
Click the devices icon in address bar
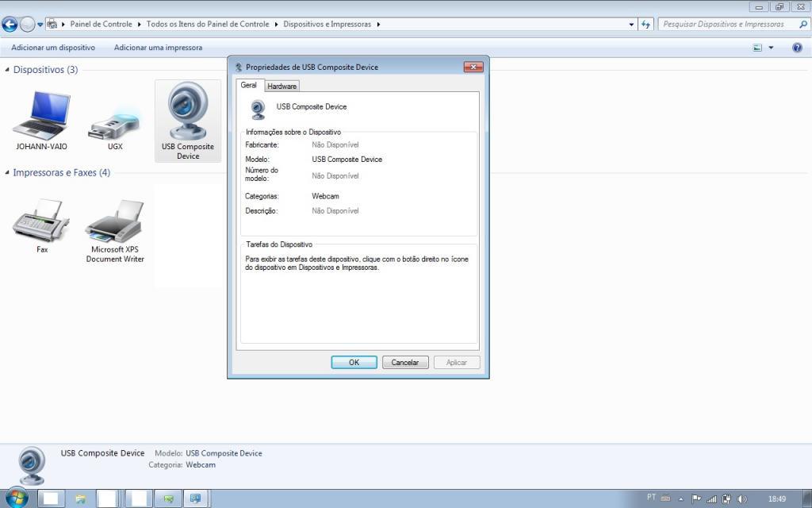[52, 24]
